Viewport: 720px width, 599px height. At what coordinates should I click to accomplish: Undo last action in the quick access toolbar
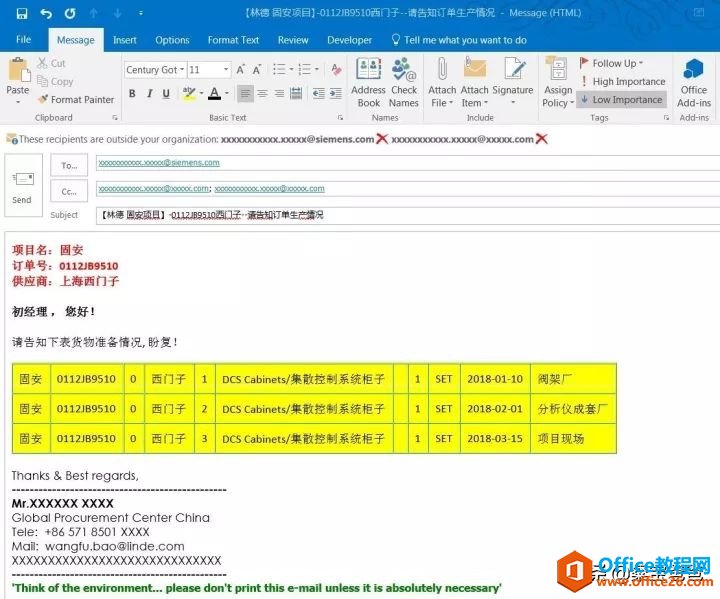tap(46, 13)
